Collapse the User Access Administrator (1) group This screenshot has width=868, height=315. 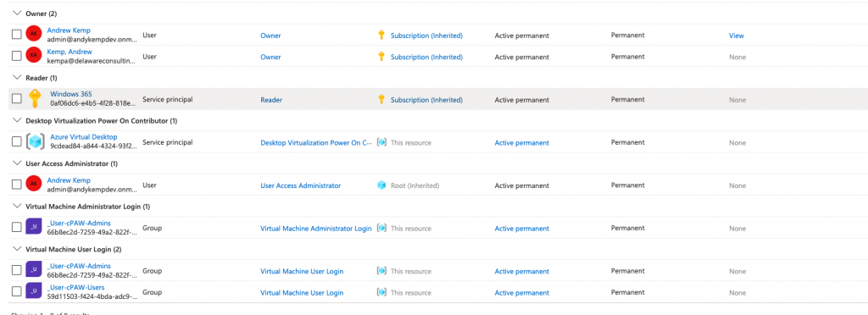click(x=17, y=163)
